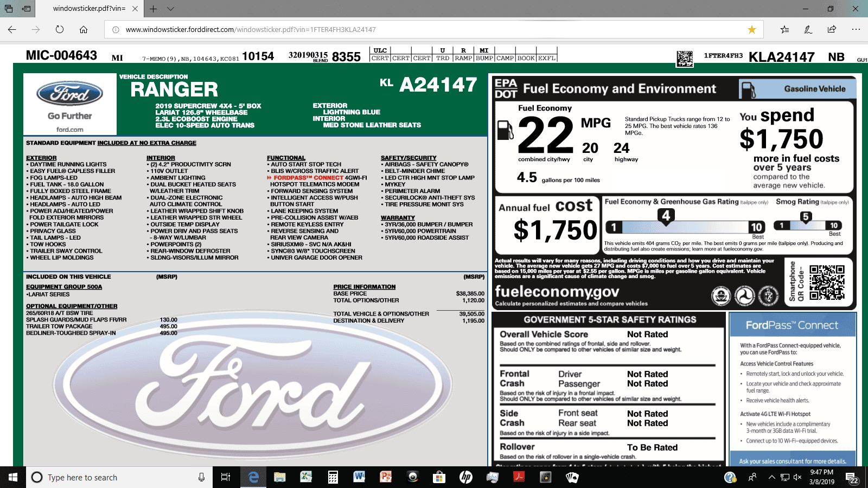Click the DESTINATION & DELIVERY line

click(369, 320)
